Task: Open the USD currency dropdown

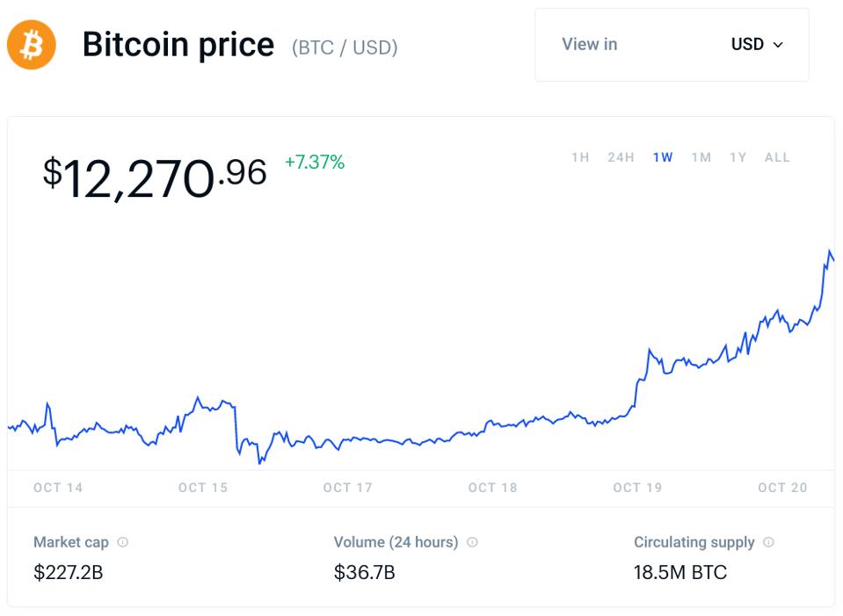Action: pyautogui.click(x=753, y=45)
